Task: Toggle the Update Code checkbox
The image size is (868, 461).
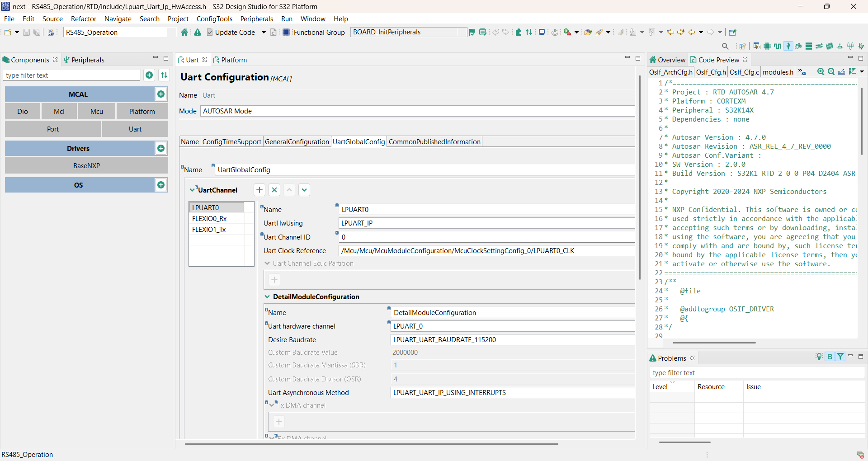Action: pos(210,32)
